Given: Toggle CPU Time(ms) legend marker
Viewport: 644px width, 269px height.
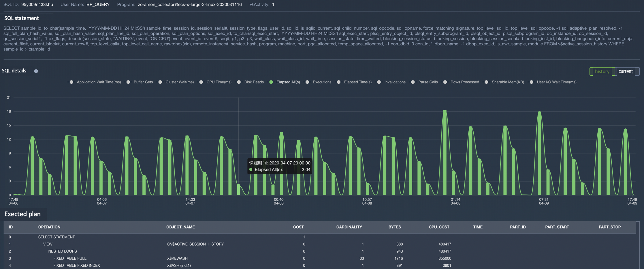Looking at the screenshot, I should pyautogui.click(x=201, y=82).
